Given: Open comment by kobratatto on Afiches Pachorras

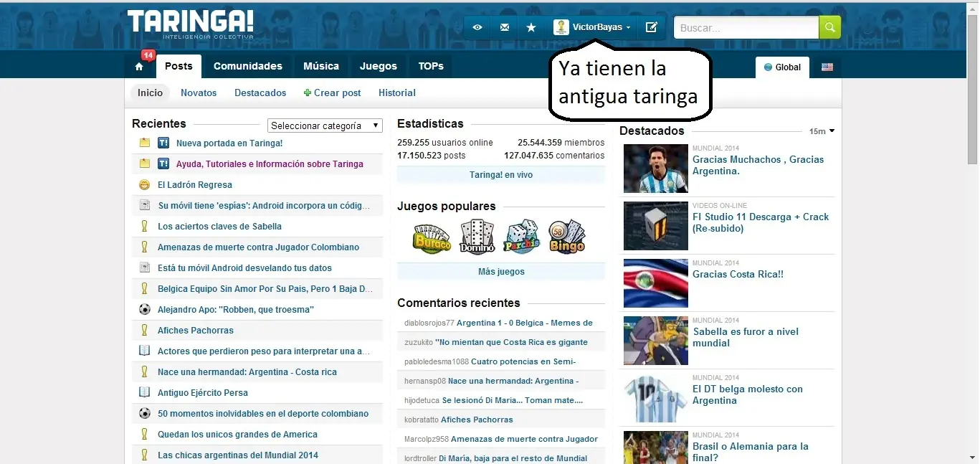Looking at the screenshot, I should tap(477, 420).
